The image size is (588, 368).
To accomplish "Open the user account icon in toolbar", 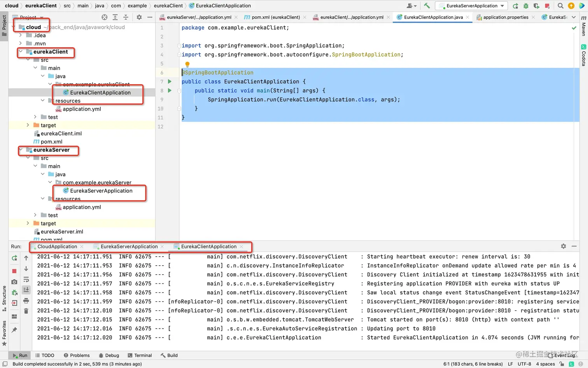I will point(411,6).
